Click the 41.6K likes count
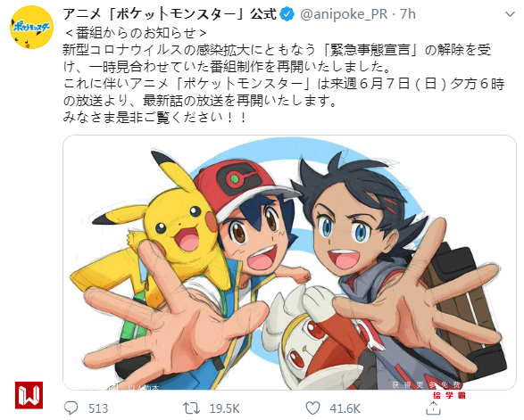524x420 pixels. (x=345, y=408)
